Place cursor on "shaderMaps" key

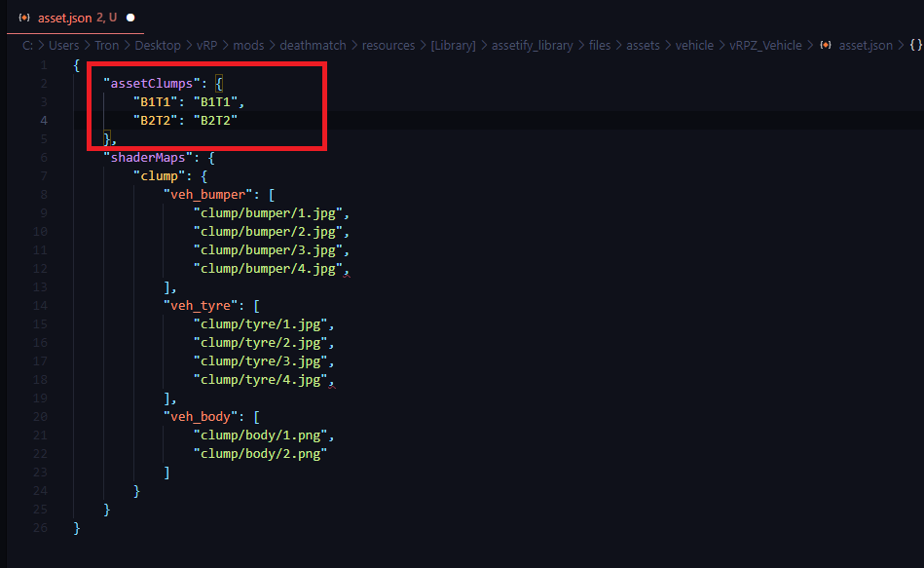tap(148, 158)
